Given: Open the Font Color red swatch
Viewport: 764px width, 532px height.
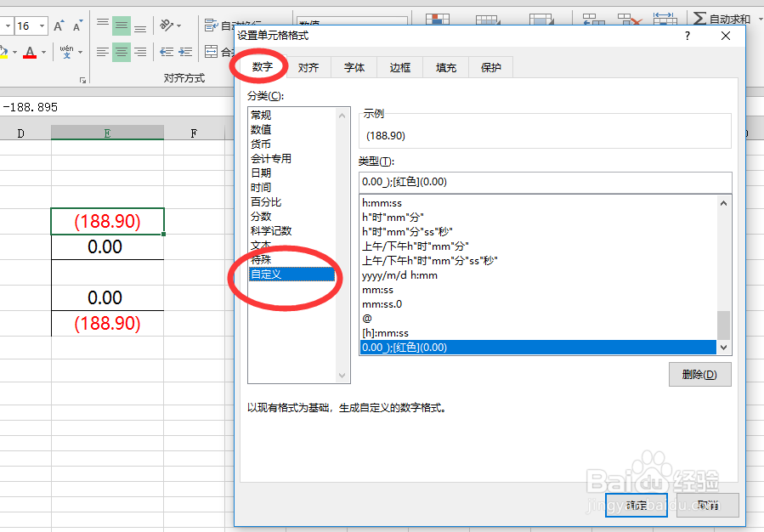Looking at the screenshot, I should pos(30,52).
